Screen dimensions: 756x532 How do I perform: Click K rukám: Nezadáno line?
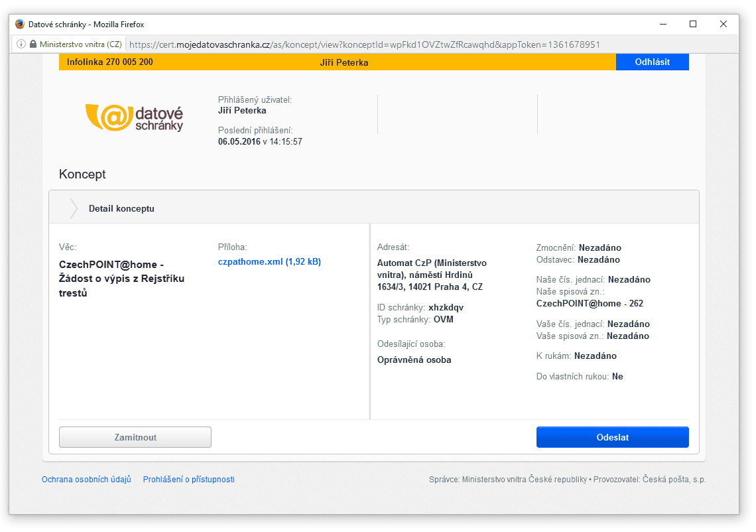click(x=576, y=356)
